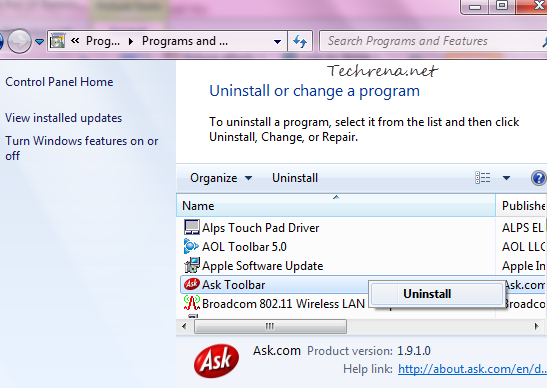
Task: Select Broadcom 802.11 Wireless LAN entry
Action: pyautogui.click(x=283, y=304)
